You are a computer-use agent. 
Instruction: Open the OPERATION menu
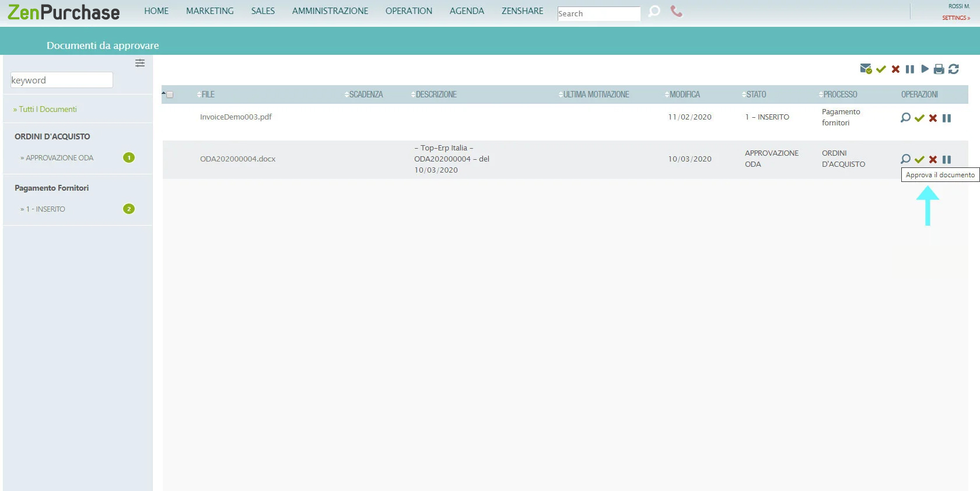tap(409, 11)
